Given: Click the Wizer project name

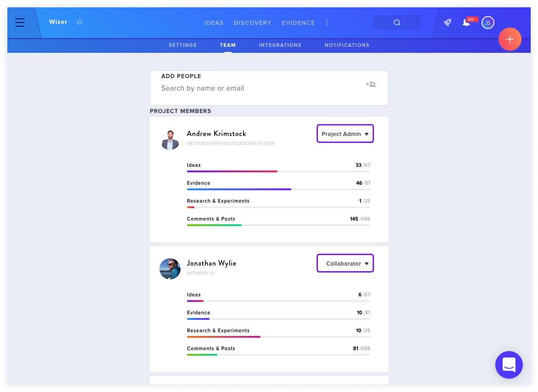Looking at the screenshot, I should tap(58, 22).
